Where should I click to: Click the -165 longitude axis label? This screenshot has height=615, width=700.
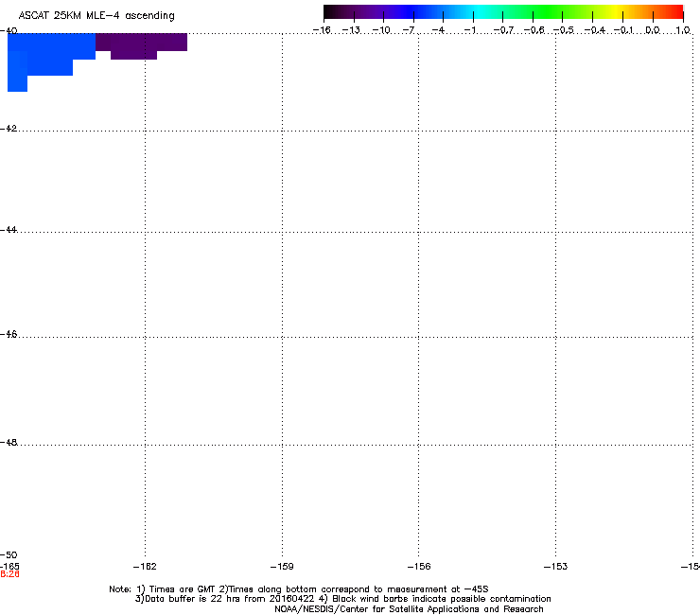pos(9,566)
